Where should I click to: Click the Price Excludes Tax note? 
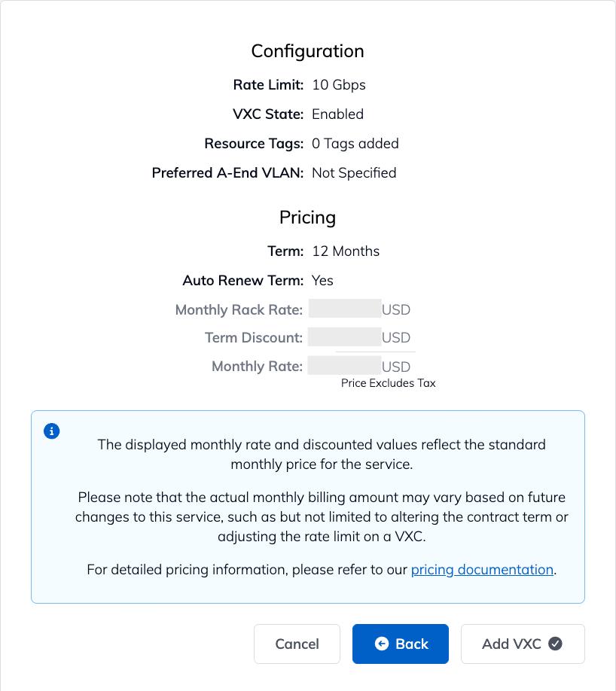point(388,383)
